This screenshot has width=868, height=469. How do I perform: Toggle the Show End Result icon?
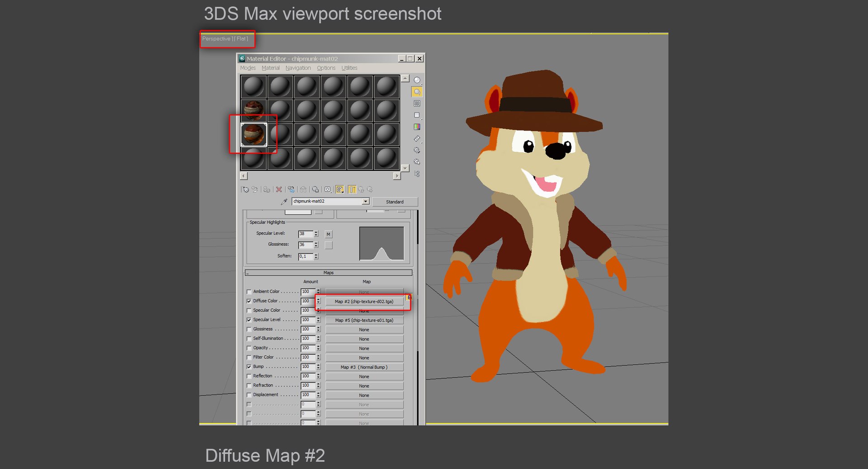tap(352, 190)
